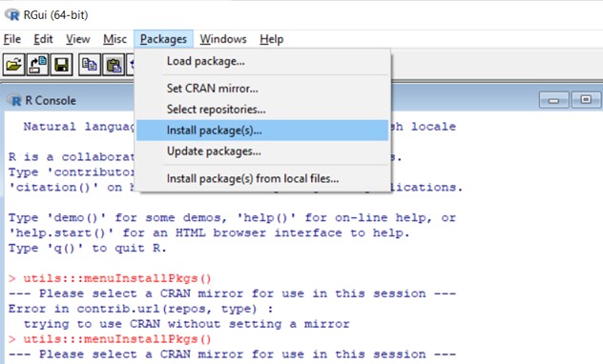
Task: Click the 'Type 'q()' to quit R.' line
Action: coord(88,248)
